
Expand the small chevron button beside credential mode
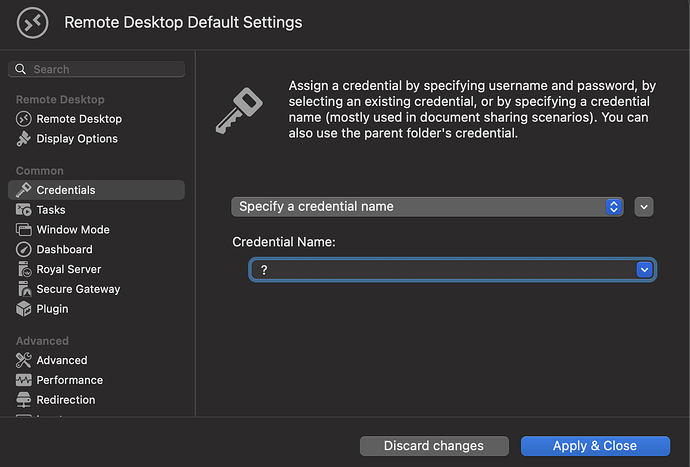(644, 207)
